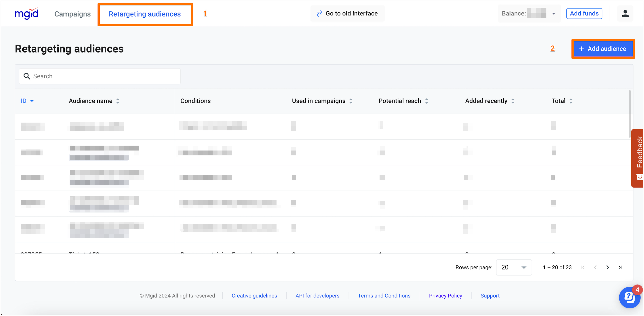644x316 pixels.
Task: Open Rows per page dropdown
Action: tap(514, 267)
